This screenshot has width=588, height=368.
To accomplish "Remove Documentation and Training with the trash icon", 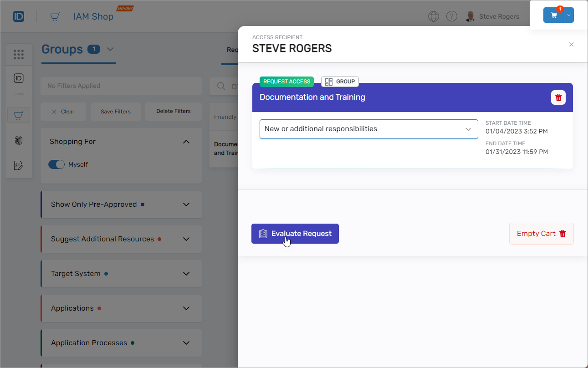I will tap(558, 97).
